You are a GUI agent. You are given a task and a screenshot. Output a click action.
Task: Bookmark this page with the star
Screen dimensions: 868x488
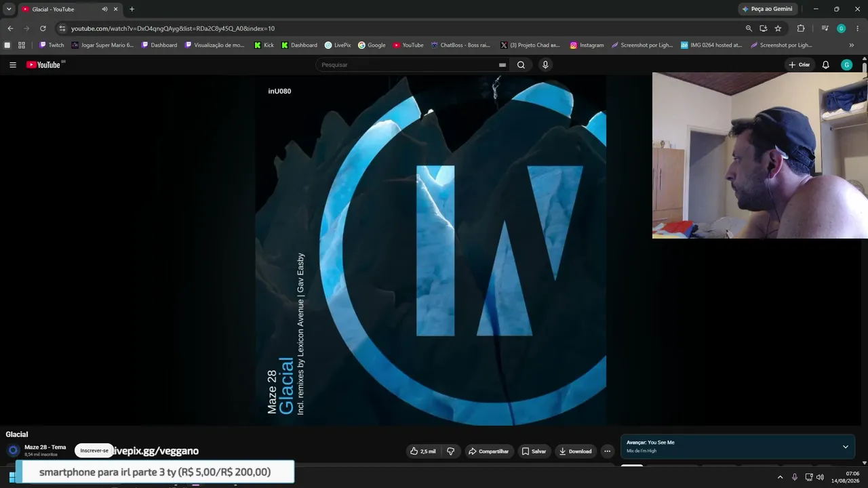pyautogui.click(x=778, y=28)
